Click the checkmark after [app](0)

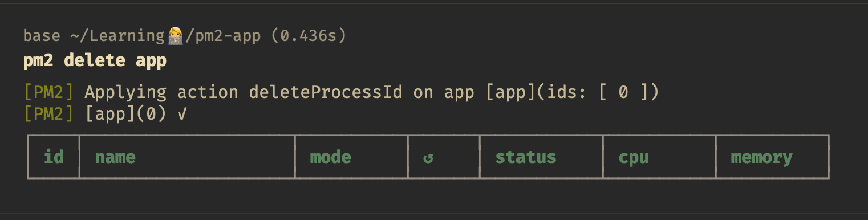[182, 115]
